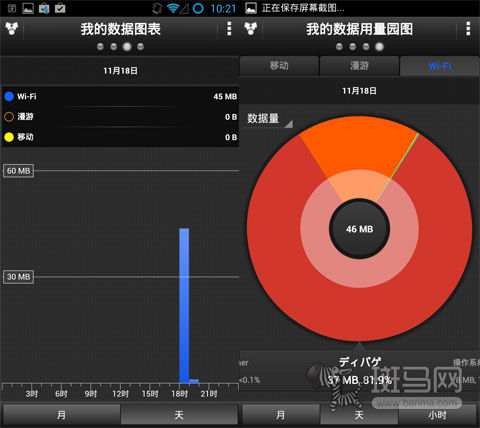Tap screenshot saving notification icon

[x=251, y=8]
